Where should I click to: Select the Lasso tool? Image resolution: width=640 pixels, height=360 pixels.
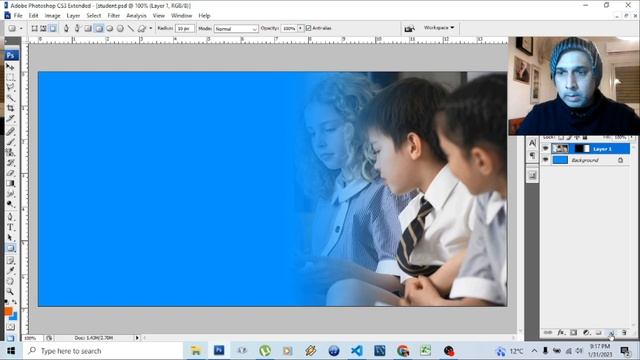pos(10,87)
